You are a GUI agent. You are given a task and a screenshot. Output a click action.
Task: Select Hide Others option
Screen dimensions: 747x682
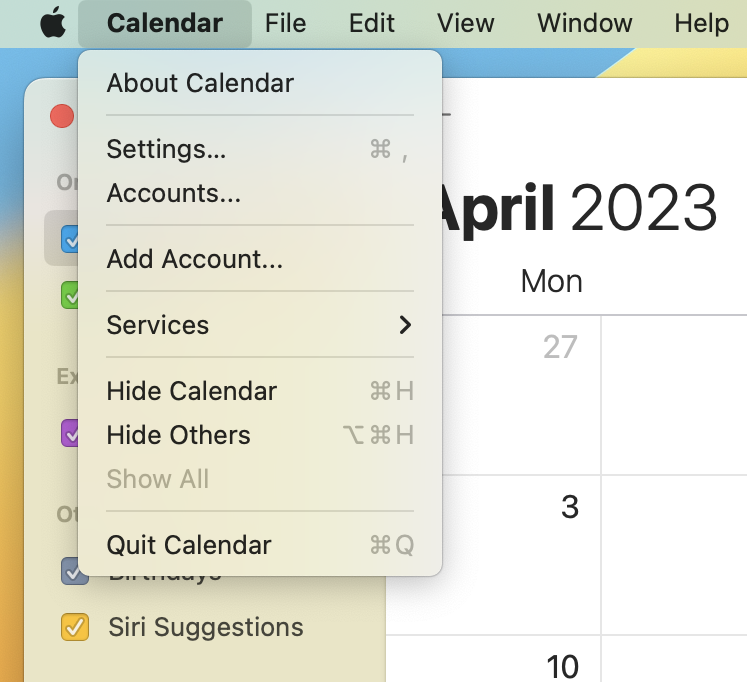(x=178, y=435)
